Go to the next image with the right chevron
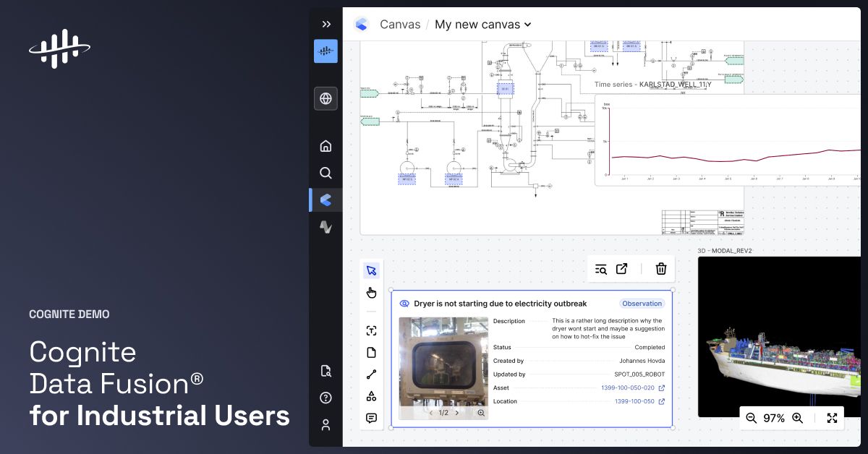The width and height of the screenshot is (868, 454). click(457, 414)
